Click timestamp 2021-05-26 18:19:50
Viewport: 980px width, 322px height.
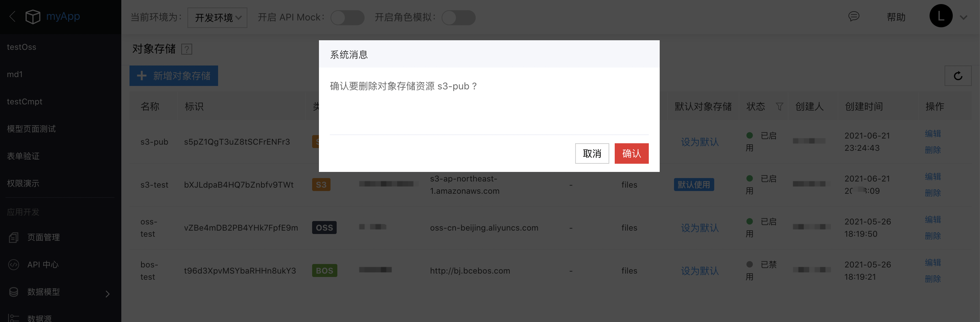(x=868, y=228)
